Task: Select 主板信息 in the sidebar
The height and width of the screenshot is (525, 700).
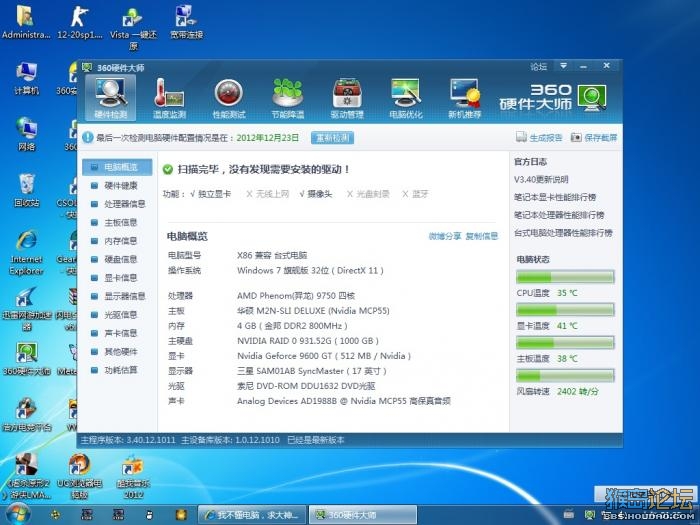Action: pos(117,222)
